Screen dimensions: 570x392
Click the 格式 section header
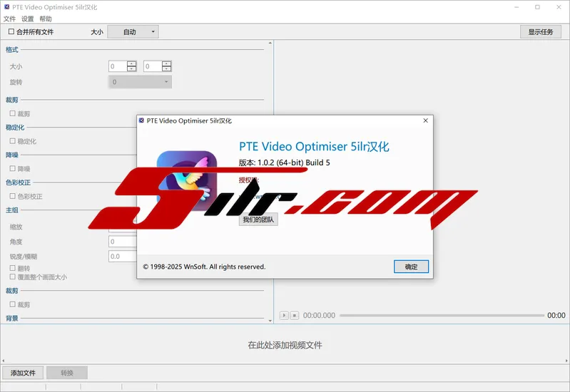click(11, 50)
